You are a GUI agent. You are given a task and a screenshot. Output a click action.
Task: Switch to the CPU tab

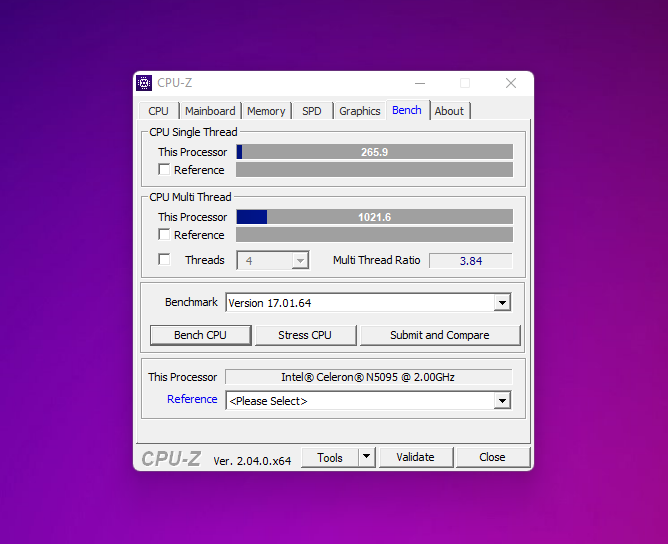[158, 111]
